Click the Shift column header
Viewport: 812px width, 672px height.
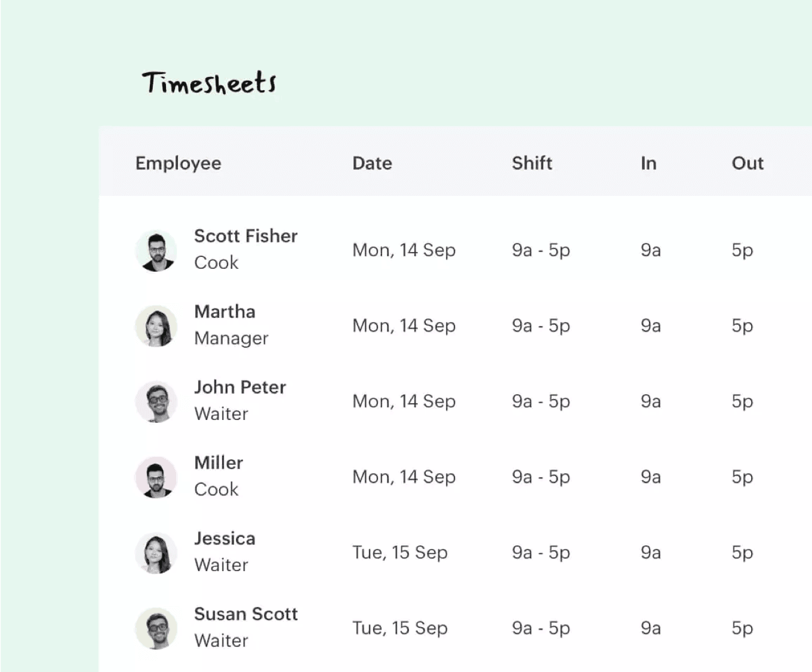pyautogui.click(x=532, y=163)
